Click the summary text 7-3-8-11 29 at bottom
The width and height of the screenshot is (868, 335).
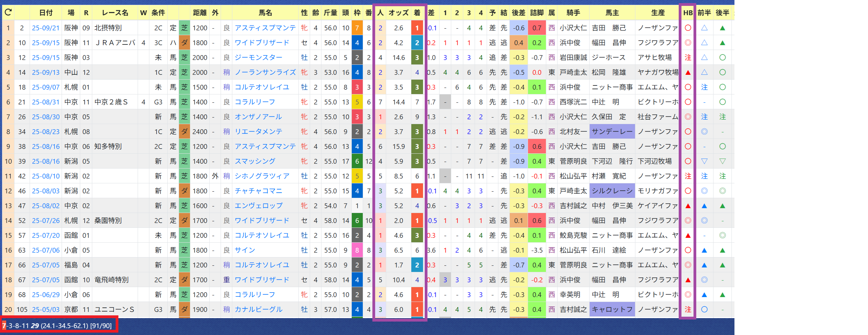tap(20, 326)
